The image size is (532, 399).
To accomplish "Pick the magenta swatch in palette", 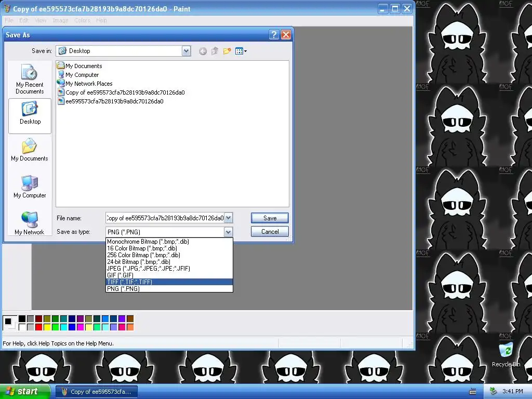I will point(81,327).
